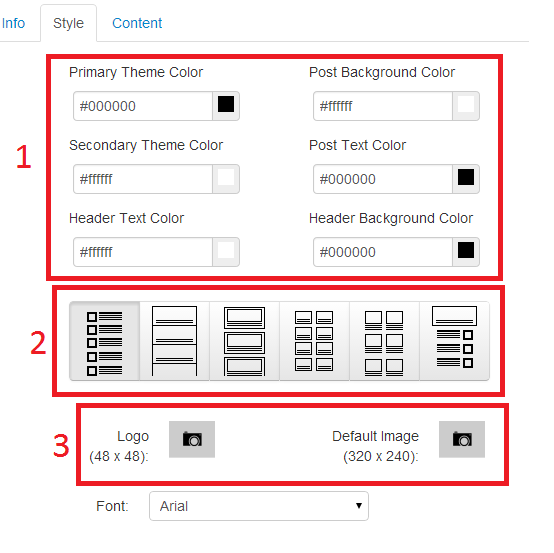Open the Font dropdown showing Arial

(259, 506)
